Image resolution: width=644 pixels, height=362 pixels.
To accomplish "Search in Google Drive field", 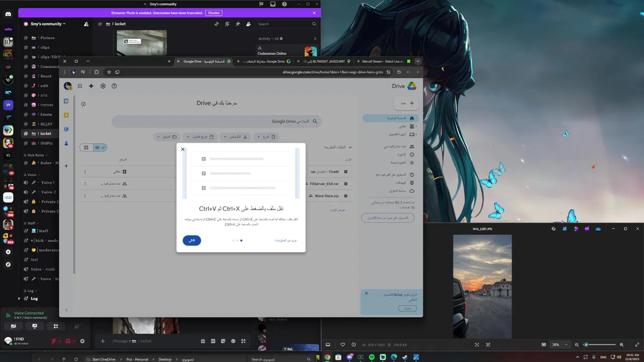I will point(216,121).
